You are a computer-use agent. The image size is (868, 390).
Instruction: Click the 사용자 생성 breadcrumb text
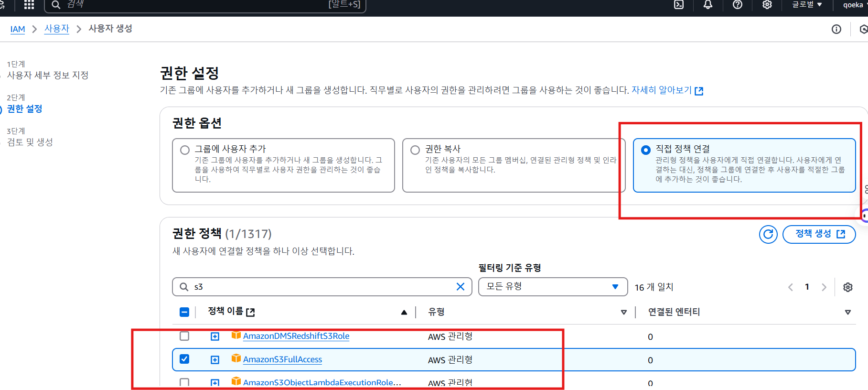click(x=110, y=29)
